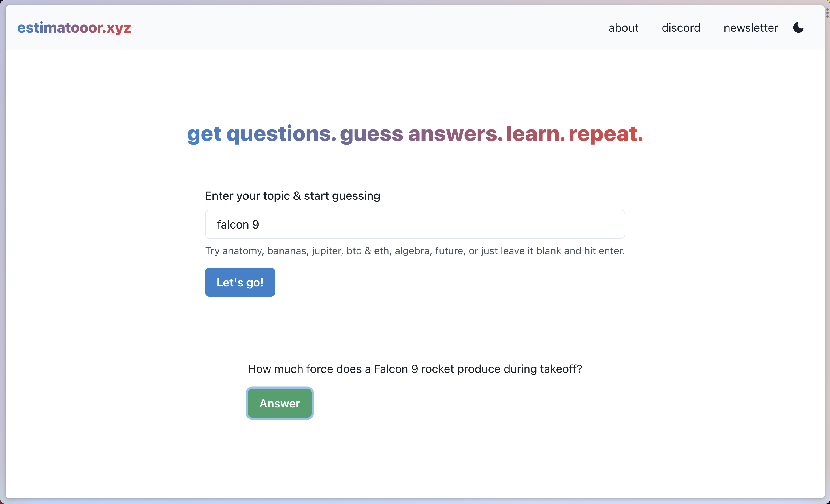This screenshot has width=830, height=504.
Task: Toggle dark mode with the moon icon
Action: [x=798, y=28]
